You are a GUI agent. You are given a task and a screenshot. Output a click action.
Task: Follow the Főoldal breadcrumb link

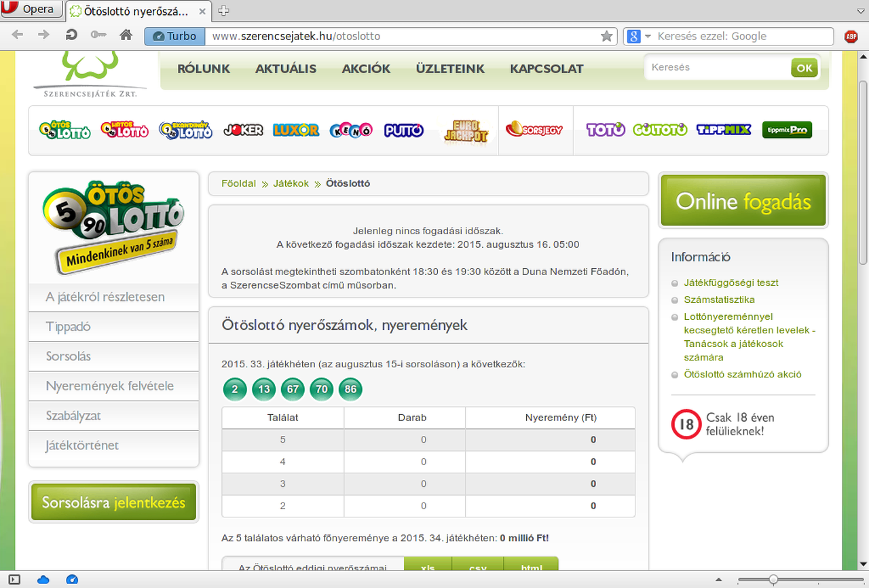pyautogui.click(x=238, y=183)
